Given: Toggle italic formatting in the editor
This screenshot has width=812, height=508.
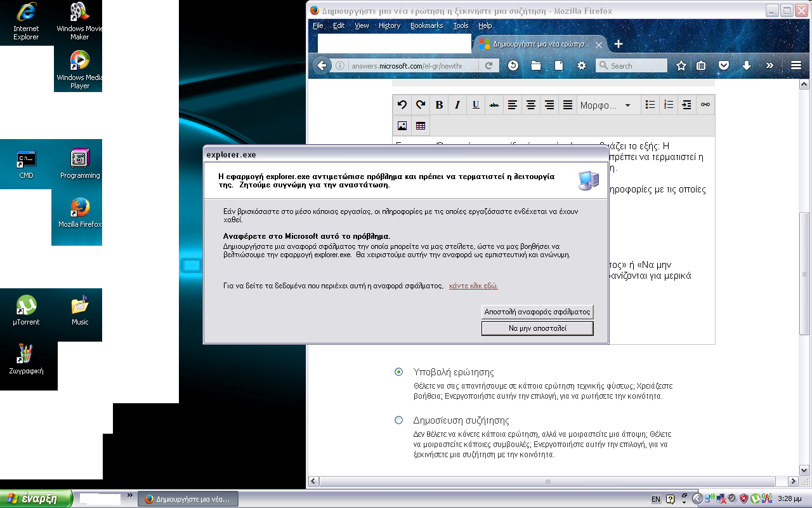Looking at the screenshot, I should (457, 105).
